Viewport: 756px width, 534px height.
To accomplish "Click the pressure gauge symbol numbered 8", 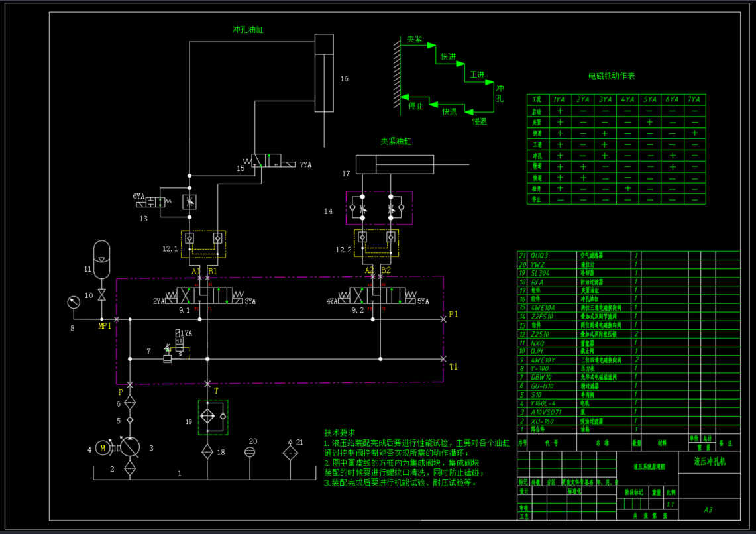I will pos(74,302).
